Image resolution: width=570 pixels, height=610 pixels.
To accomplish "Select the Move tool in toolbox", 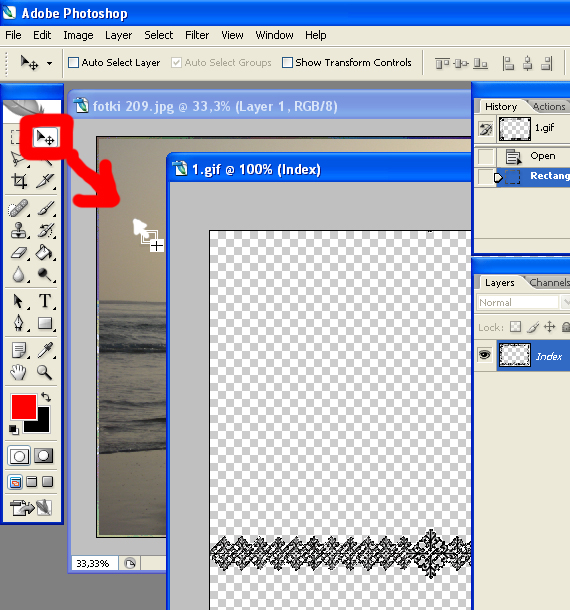I will tap(46, 137).
